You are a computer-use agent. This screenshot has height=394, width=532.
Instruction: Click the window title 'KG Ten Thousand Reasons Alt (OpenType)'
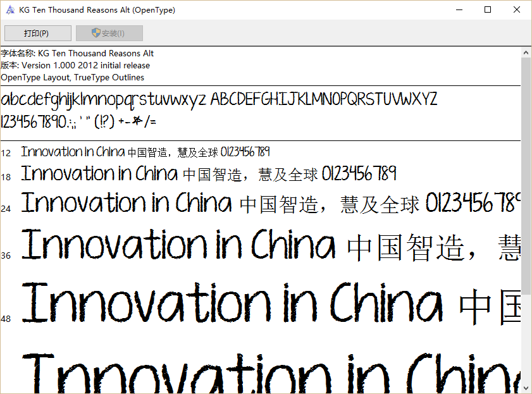(97, 10)
